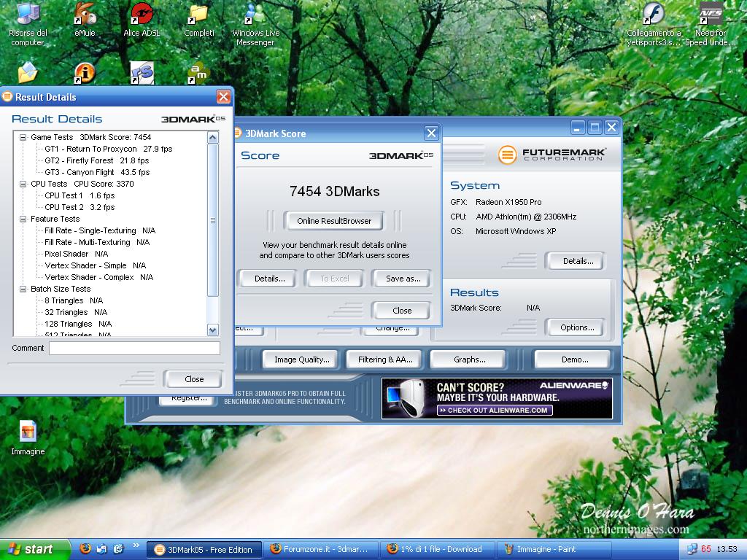Start the Demo... button

tap(574, 359)
